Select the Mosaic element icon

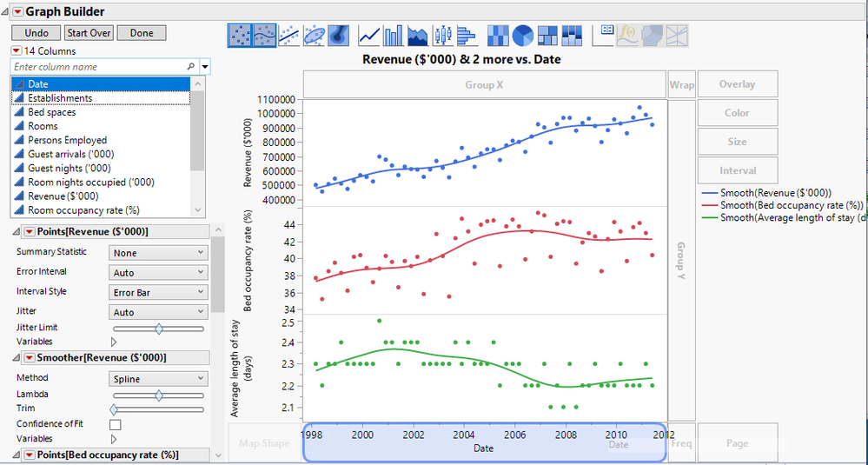[572, 36]
